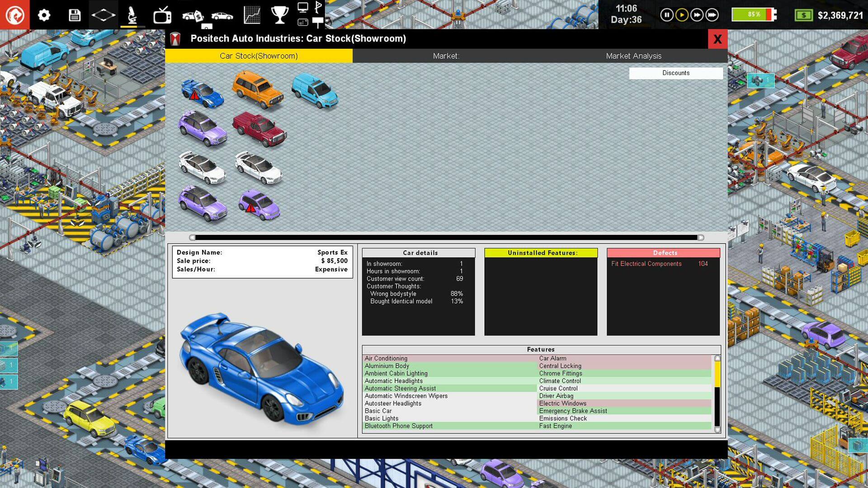868x488 pixels.
Task: Select the purple SUV in second row
Action: 202,128
